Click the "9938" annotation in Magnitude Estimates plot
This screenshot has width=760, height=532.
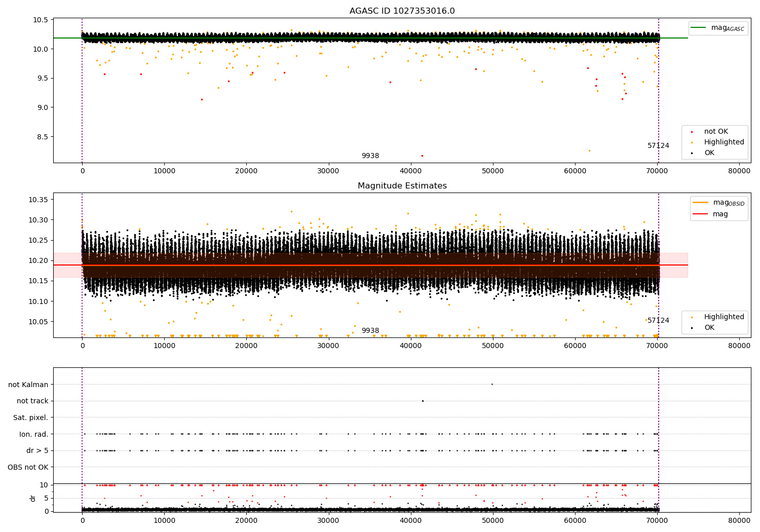point(370,331)
